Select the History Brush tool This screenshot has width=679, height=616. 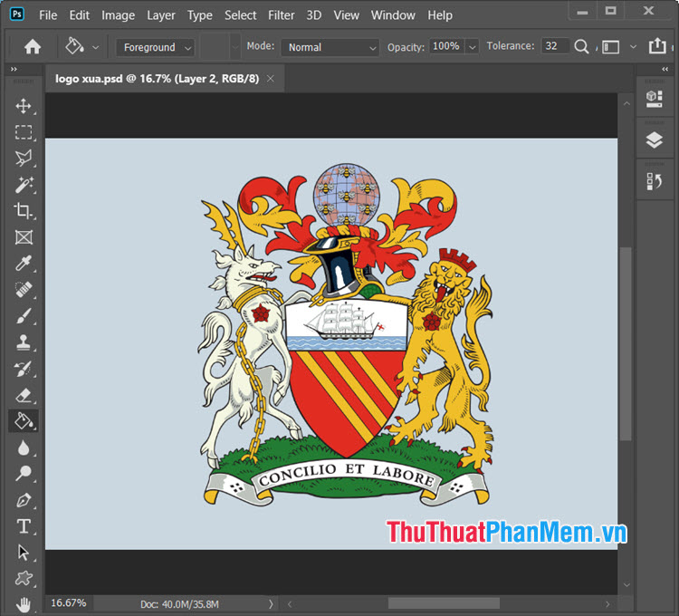24,369
